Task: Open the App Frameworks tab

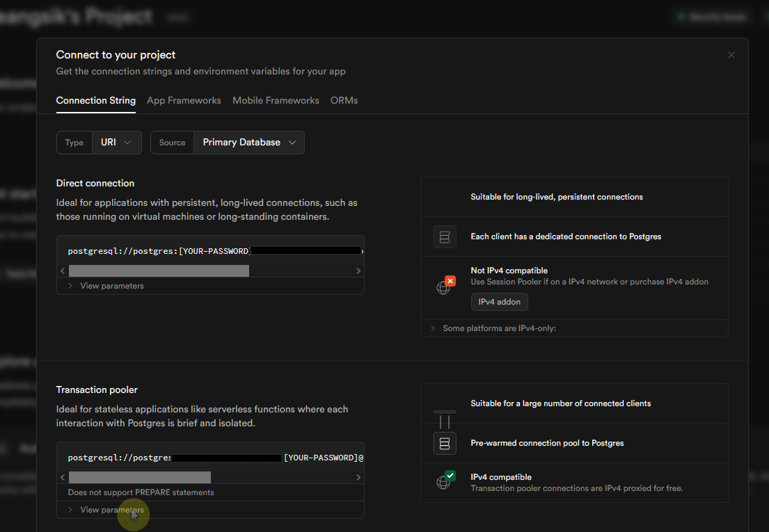Action: (184, 100)
